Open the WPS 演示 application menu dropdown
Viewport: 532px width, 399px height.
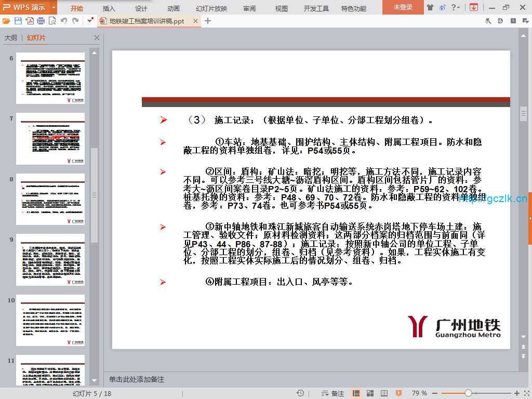(x=54, y=7)
